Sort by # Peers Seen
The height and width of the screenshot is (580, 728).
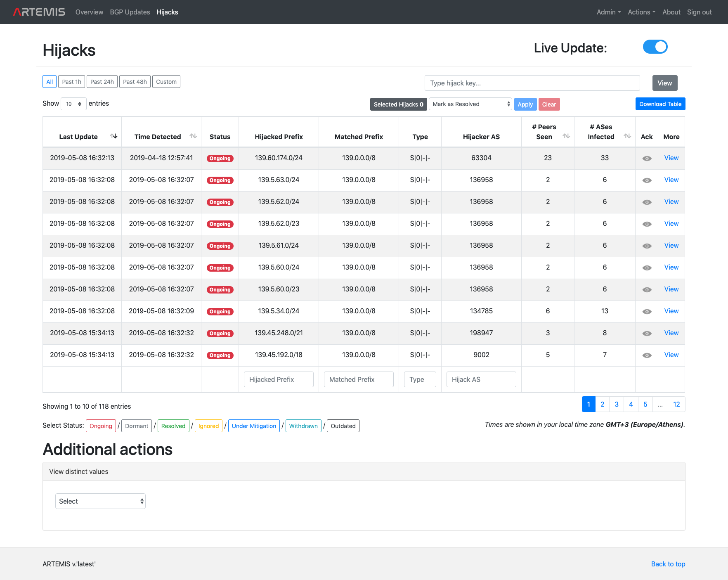(566, 136)
